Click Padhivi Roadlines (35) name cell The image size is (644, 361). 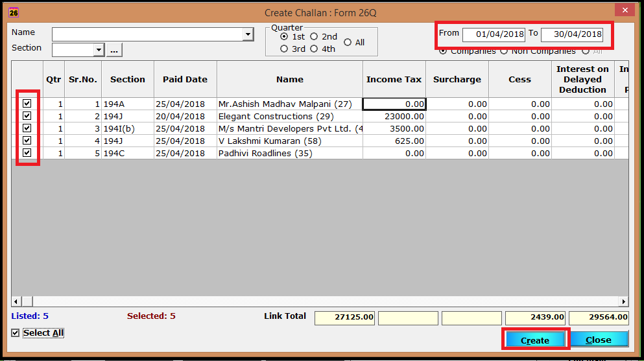[289, 153]
